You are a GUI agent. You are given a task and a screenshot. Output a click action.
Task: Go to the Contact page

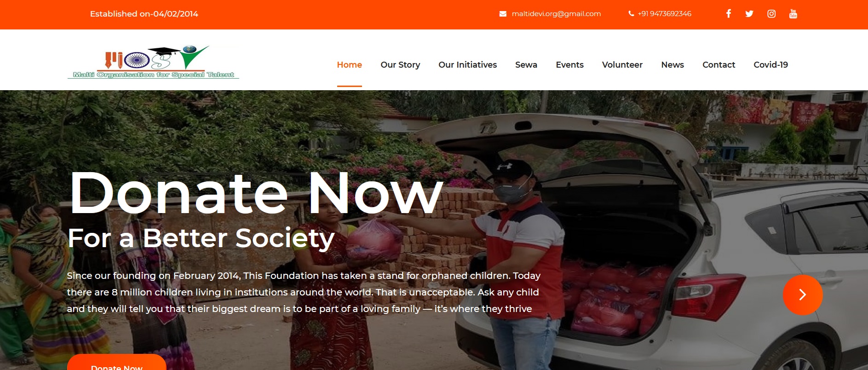pos(719,65)
